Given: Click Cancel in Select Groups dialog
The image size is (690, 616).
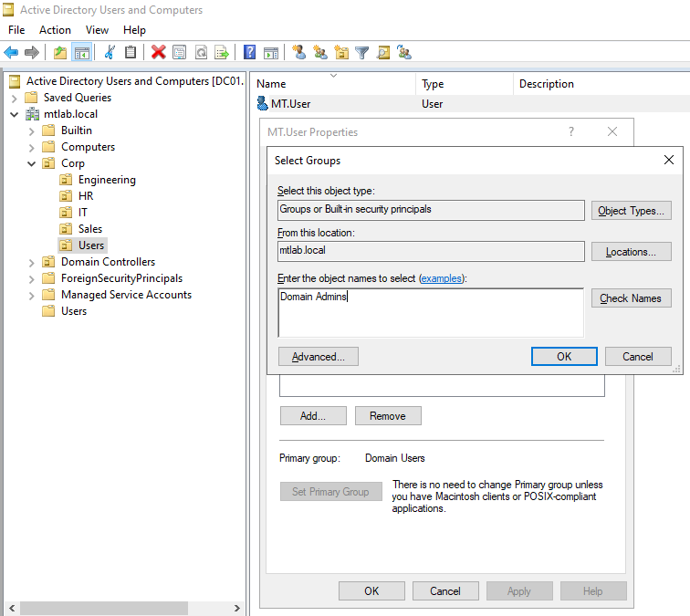Looking at the screenshot, I should pos(638,357).
